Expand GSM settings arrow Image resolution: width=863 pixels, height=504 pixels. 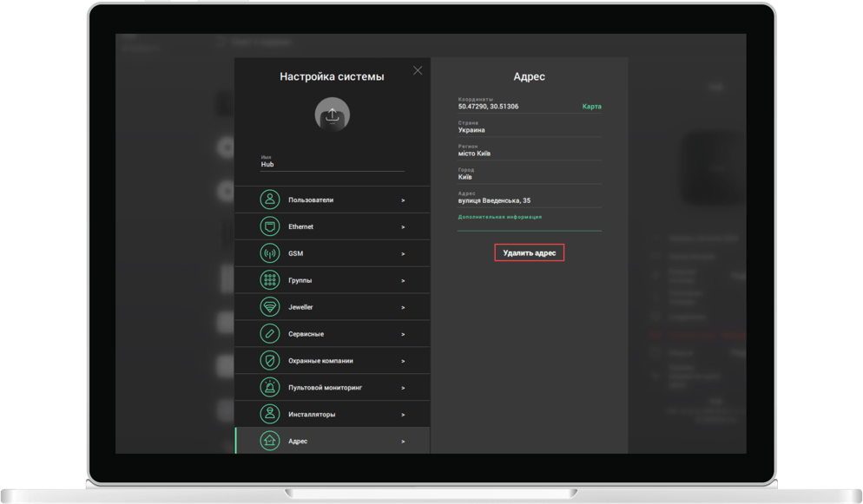(x=403, y=254)
